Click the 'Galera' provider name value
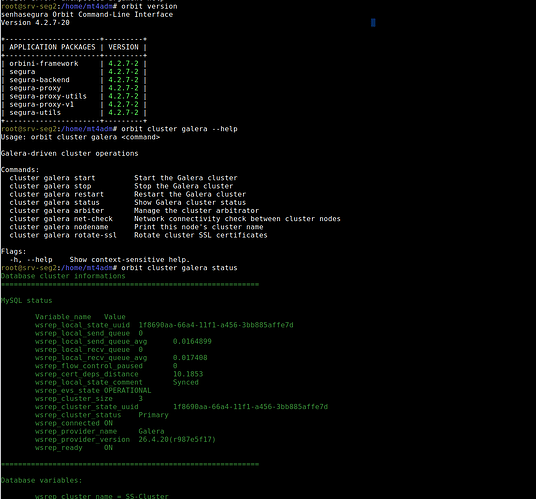This screenshot has height=499, width=536. (151, 431)
